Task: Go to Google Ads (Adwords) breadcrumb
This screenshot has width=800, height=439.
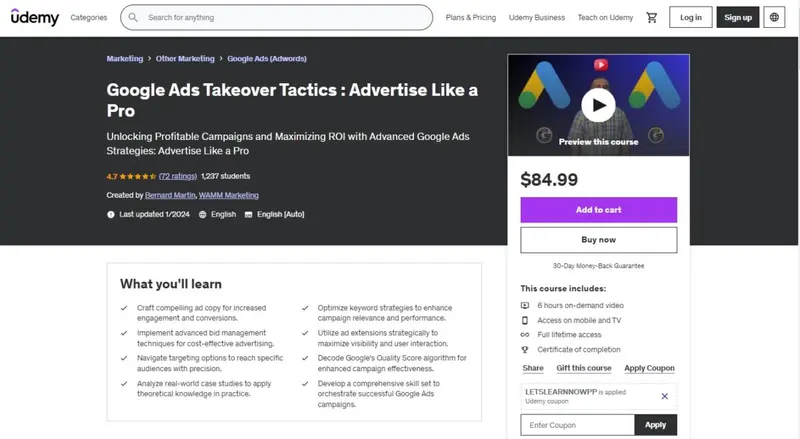Action: click(267, 59)
